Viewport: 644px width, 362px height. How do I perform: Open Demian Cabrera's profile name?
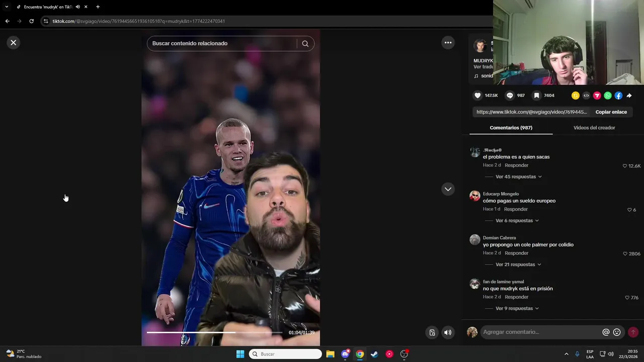pyautogui.click(x=499, y=238)
